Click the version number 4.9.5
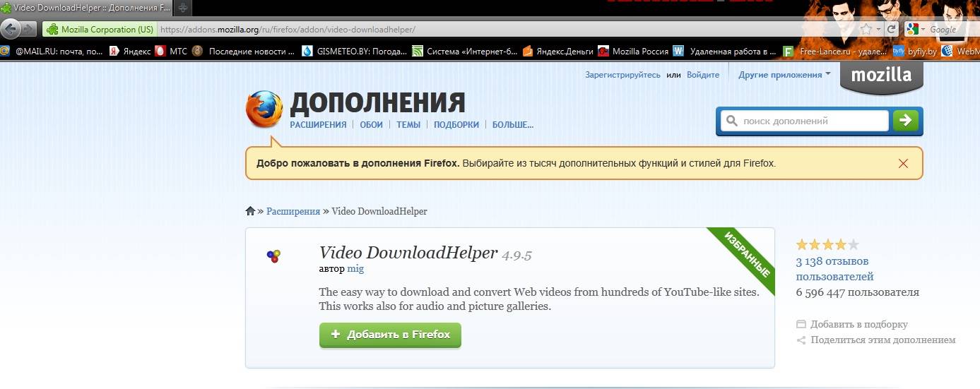The width and height of the screenshot is (980, 389). click(x=516, y=256)
